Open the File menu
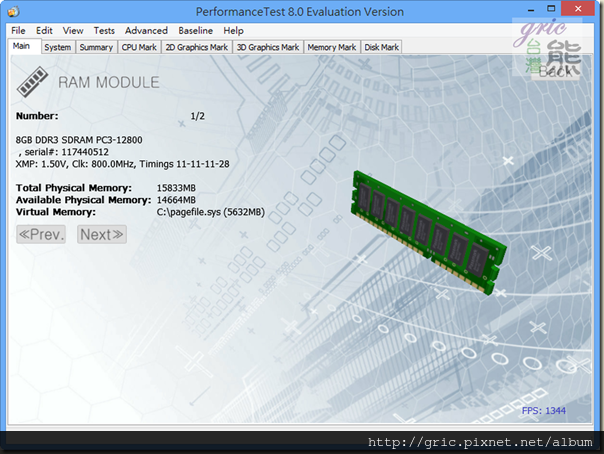This screenshot has height=454, width=604. pyautogui.click(x=18, y=30)
